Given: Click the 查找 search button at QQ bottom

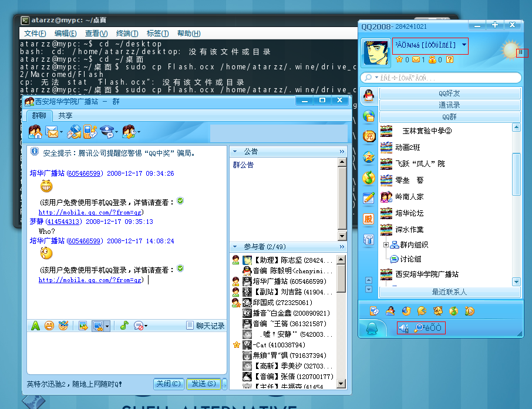Looking at the screenshot, I should point(427,328).
